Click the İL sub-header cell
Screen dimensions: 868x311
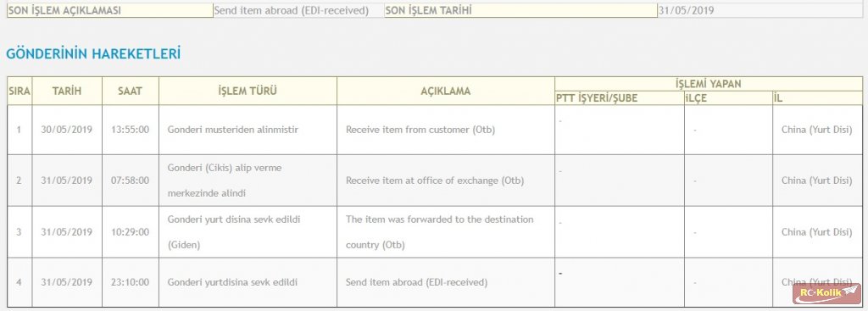pos(818,98)
